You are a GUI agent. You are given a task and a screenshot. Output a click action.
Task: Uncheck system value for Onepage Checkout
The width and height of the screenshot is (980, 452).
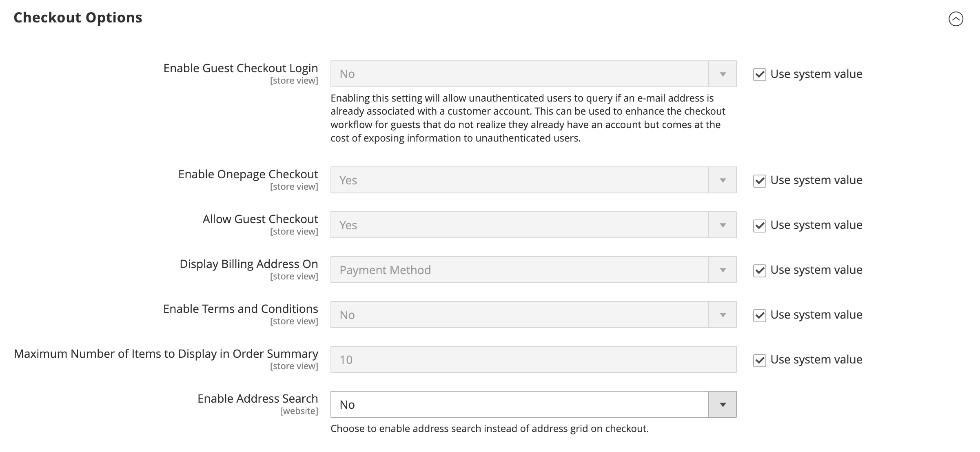(x=759, y=180)
